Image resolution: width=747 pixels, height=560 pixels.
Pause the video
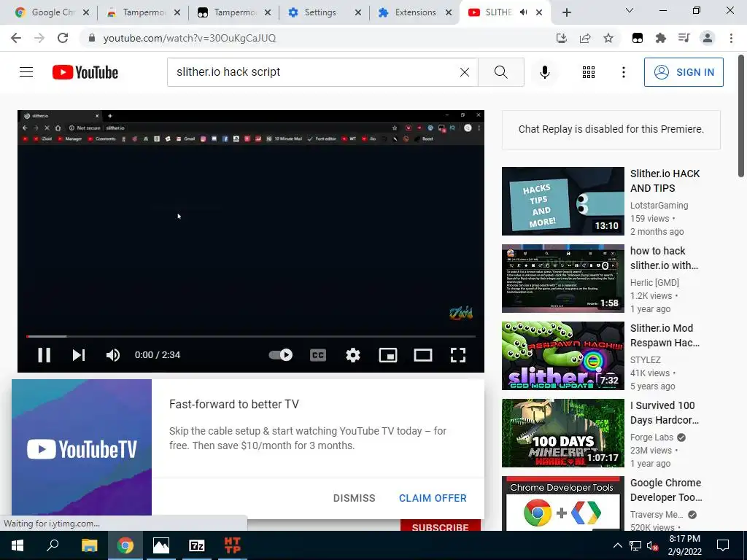44,355
